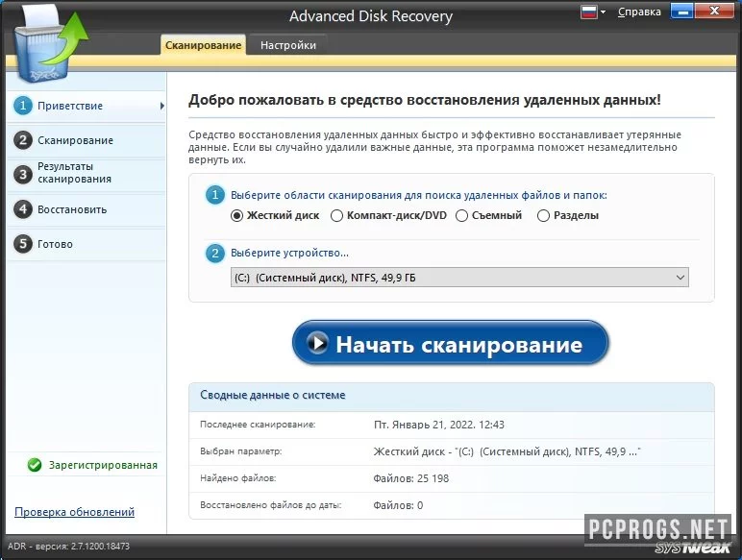Open the Справка help menu
742x560 pixels.
(639, 12)
